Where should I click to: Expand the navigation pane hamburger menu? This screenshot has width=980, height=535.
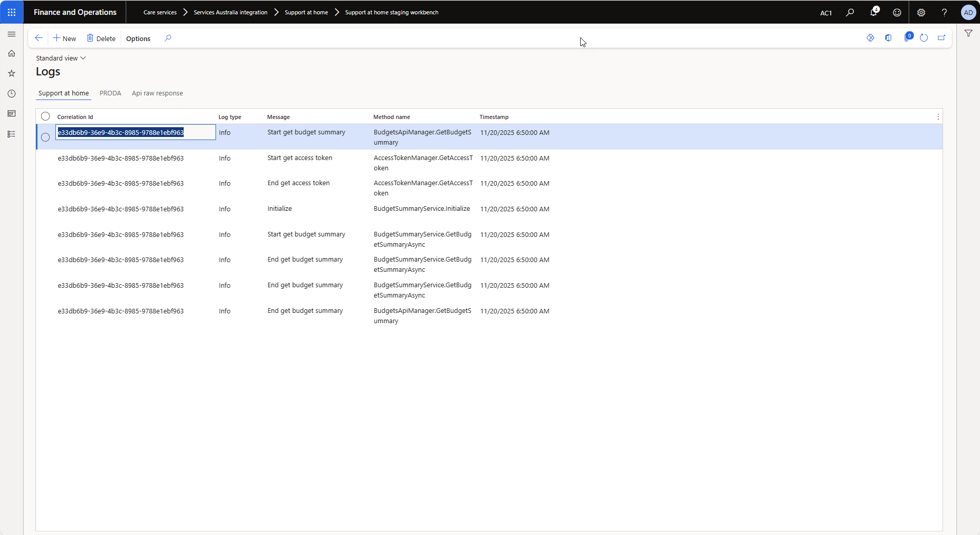(11, 34)
